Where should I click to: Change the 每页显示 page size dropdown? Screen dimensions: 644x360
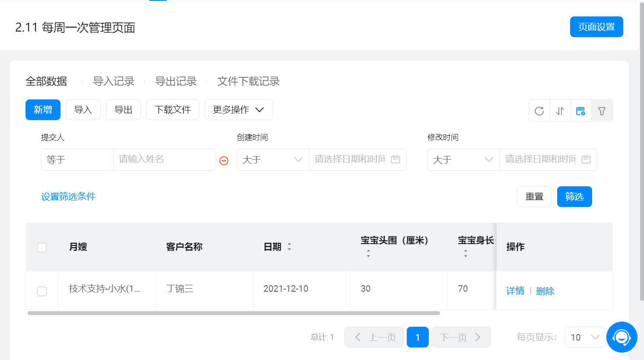coord(585,337)
